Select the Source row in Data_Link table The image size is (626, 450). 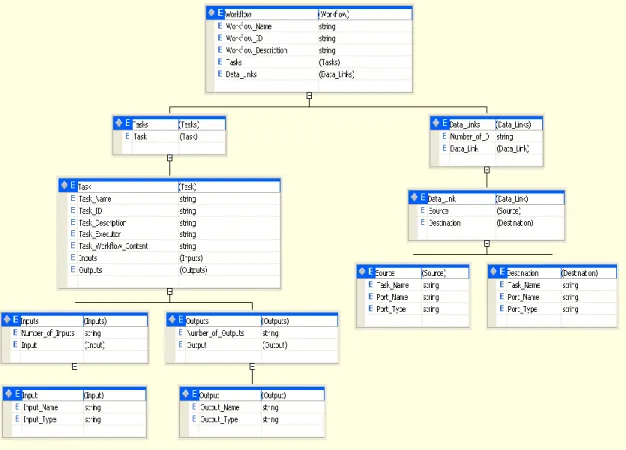click(491, 211)
